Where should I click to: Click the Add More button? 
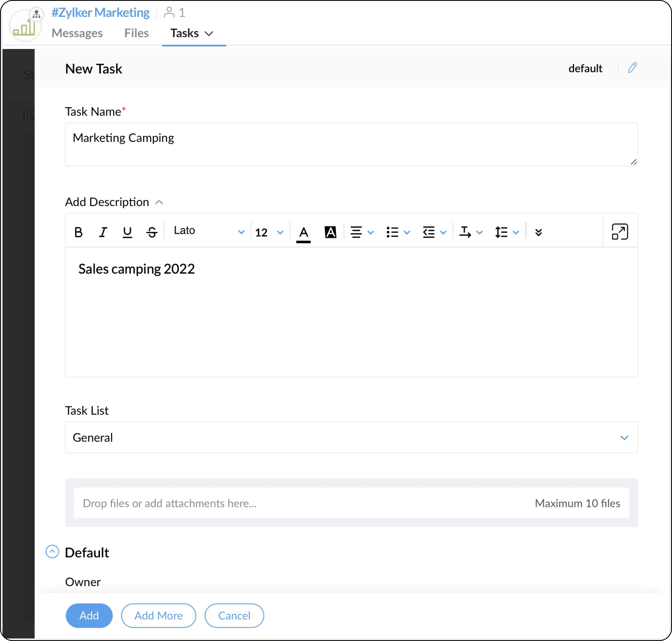click(x=159, y=615)
